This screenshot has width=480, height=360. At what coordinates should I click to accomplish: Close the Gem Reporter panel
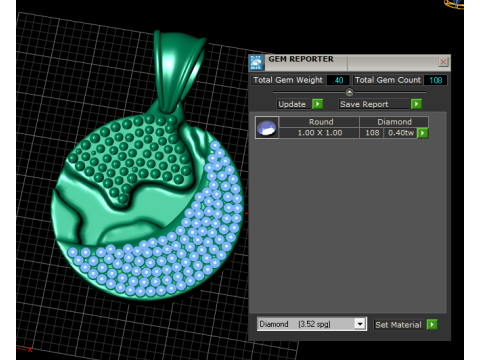(443, 62)
